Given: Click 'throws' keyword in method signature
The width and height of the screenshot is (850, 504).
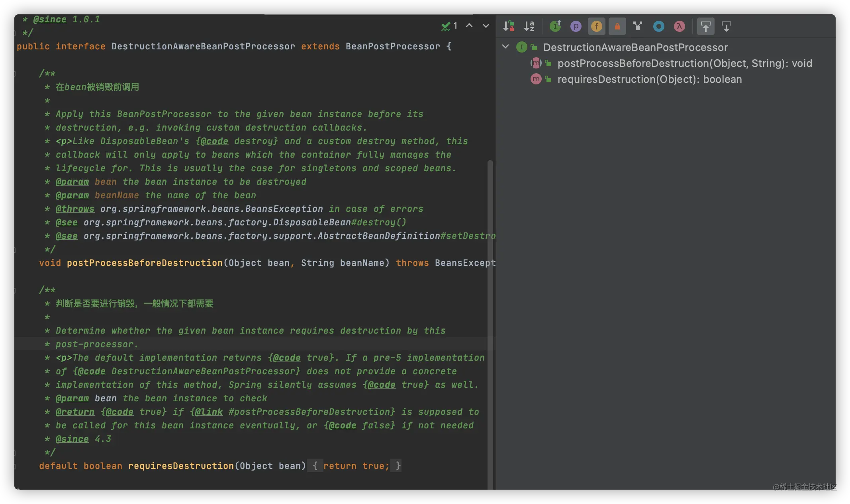Looking at the screenshot, I should 412,263.
